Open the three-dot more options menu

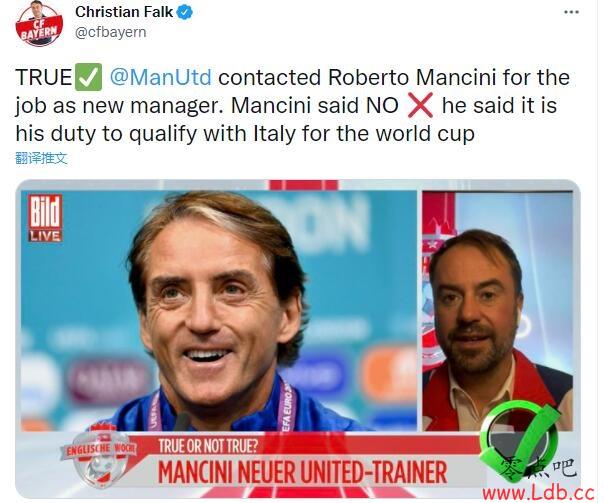tap(571, 12)
